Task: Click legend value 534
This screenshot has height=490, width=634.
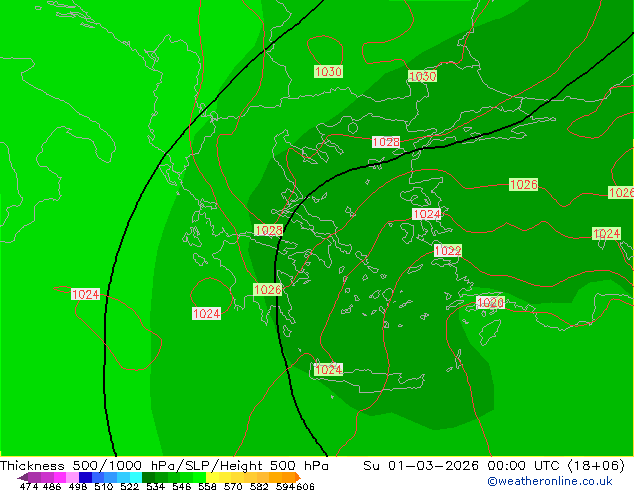Action: click(x=155, y=486)
